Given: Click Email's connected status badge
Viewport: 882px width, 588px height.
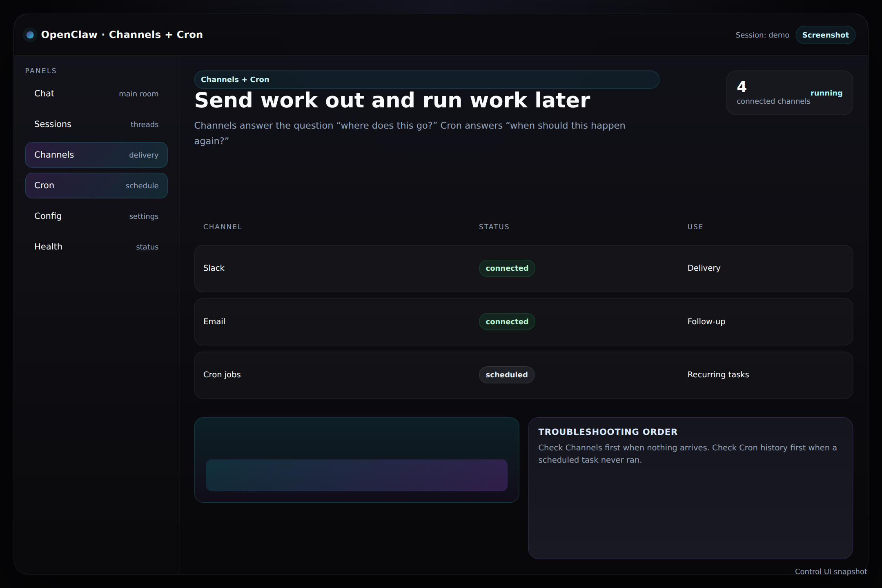Looking at the screenshot, I should (507, 322).
